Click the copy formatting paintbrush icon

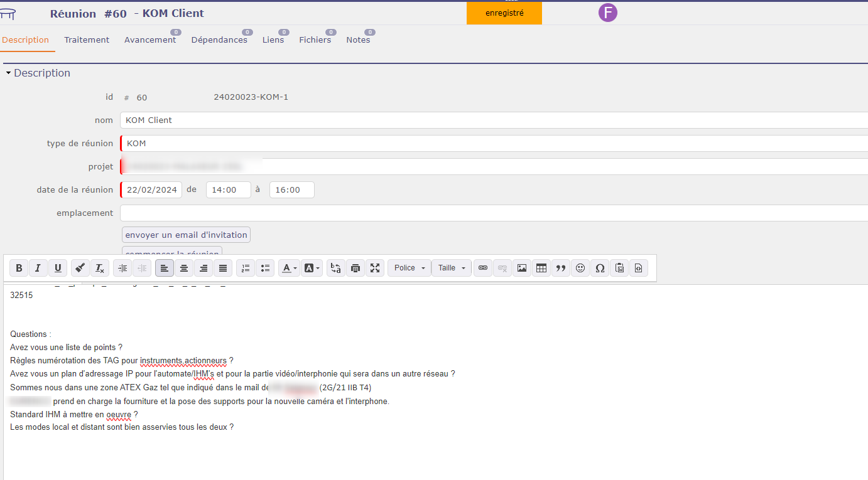pyautogui.click(x=80, y=268)
